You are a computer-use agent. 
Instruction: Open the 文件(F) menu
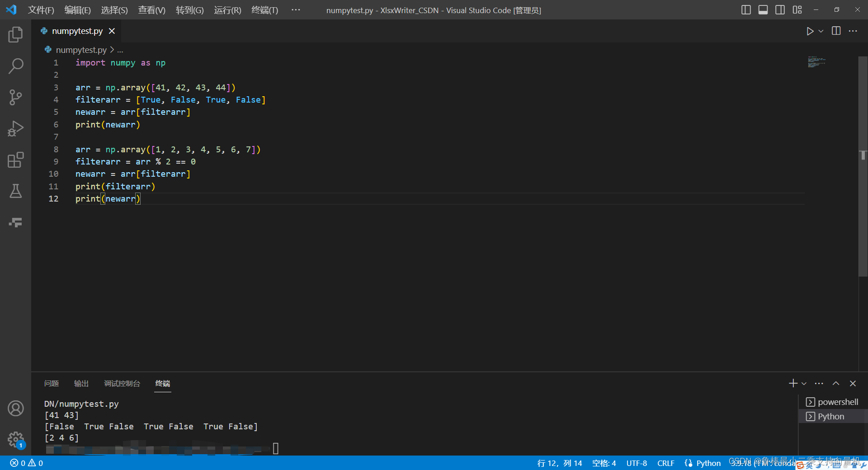[x=41, y=10]
